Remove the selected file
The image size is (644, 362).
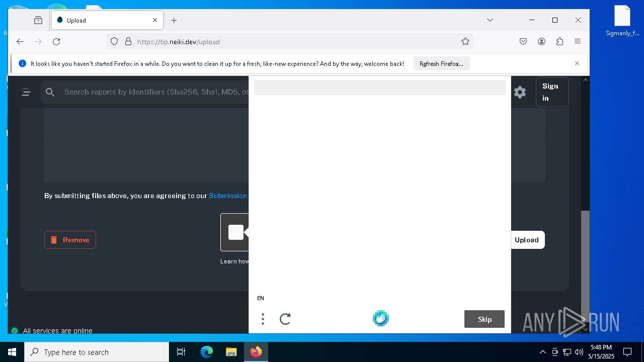[x=70, y=240]
